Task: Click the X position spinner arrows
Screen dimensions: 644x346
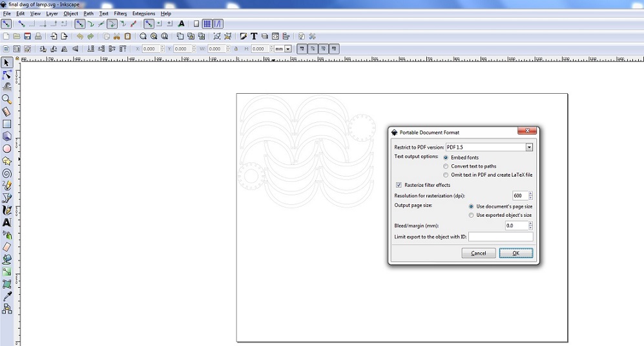Action: [162, 49]
